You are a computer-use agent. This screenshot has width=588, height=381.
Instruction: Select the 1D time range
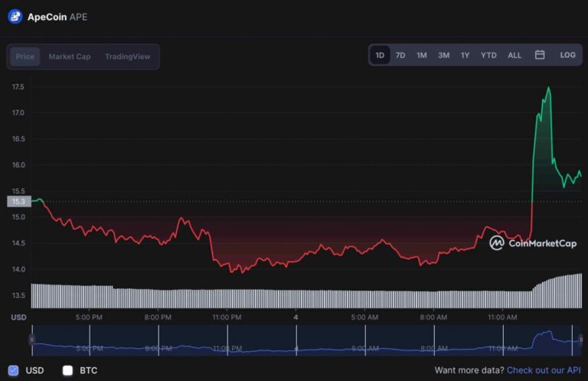[380, 55]
